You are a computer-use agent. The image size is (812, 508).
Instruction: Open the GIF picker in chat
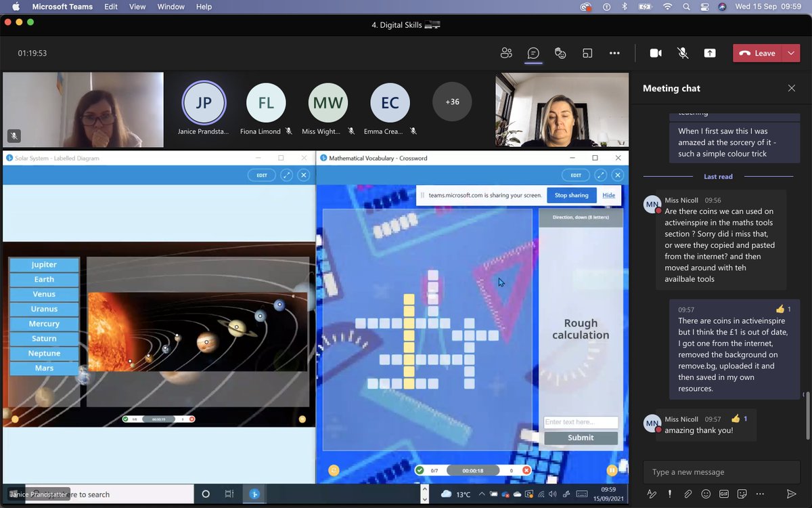tap(723, 494)
